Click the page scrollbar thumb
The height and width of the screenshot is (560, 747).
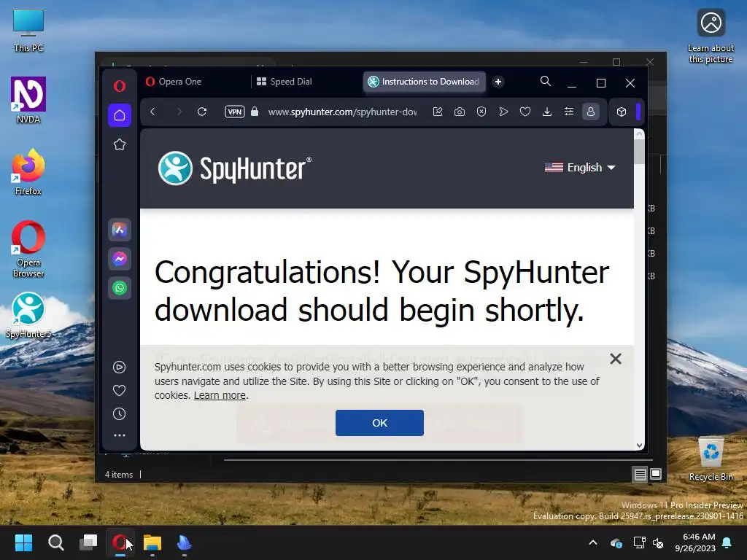639,152
